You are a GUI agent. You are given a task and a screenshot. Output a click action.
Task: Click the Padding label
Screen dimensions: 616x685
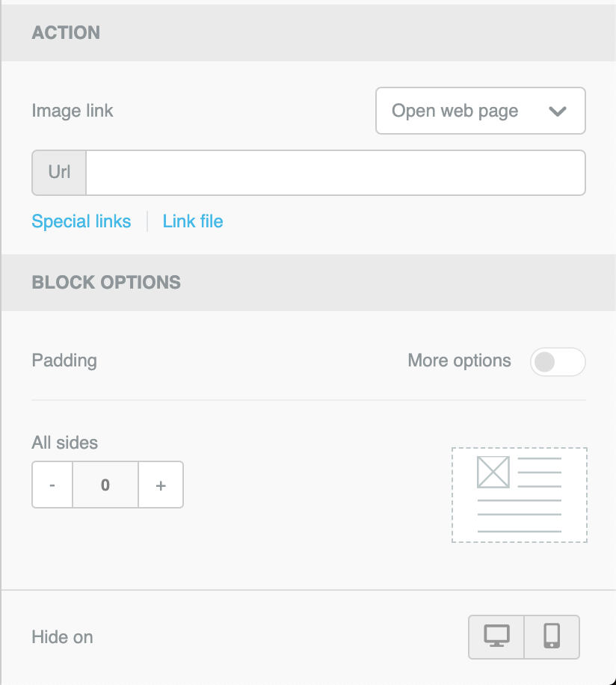pyautogui.click(x=64, y=360)
